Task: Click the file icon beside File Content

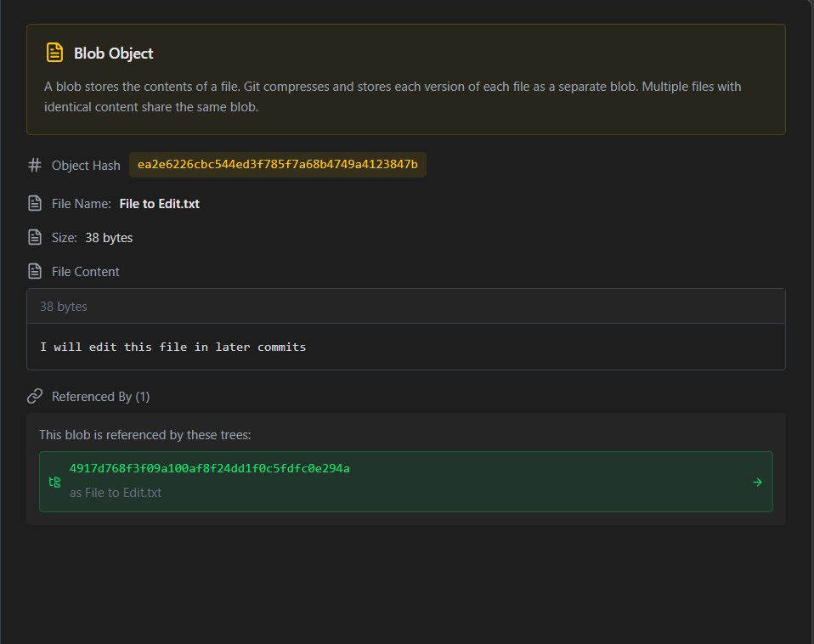Action: (x=35, y=271)
